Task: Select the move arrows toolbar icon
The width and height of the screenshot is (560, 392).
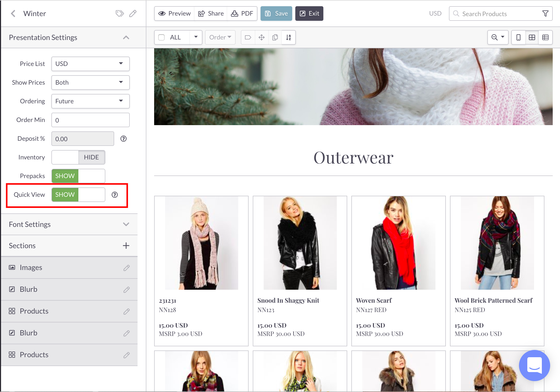Action: tap(262, 37)
